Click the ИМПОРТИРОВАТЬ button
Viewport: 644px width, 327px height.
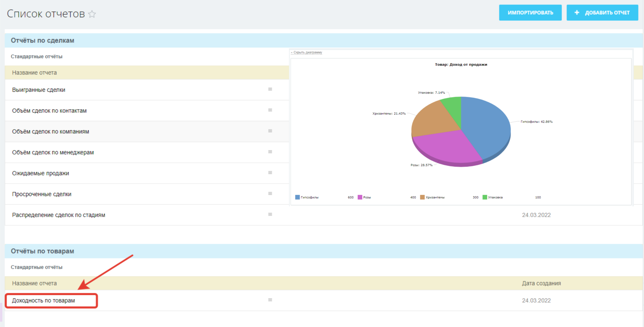[530, 13]
